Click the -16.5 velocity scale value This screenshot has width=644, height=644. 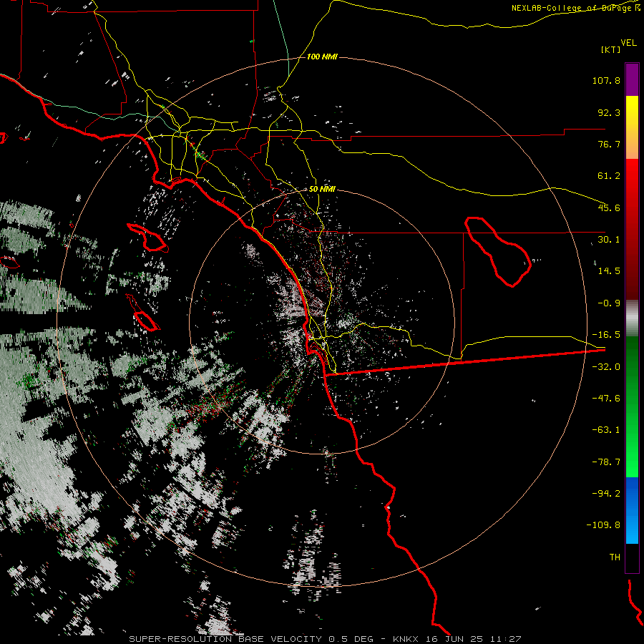606,335
